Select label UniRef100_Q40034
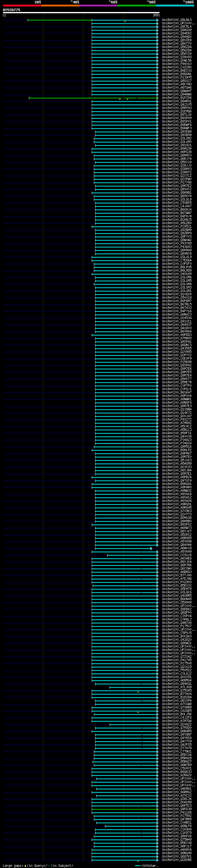The image size is (197, 868). click(x=177, y=436)
